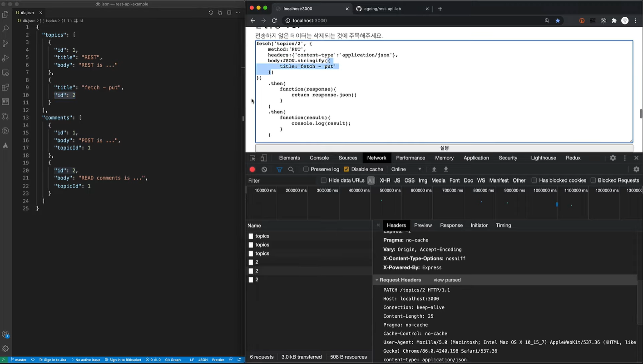Check Blocked Requests

593,180
